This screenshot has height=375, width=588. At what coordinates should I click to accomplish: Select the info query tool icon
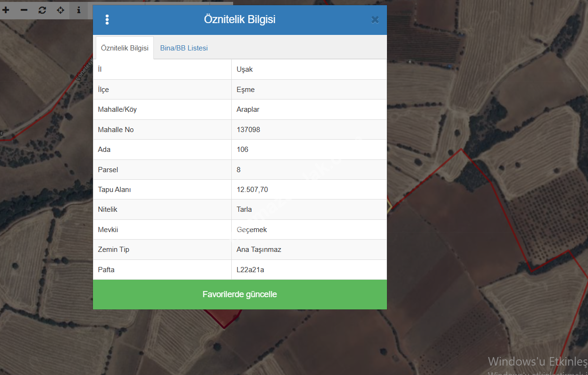[79, 10]
